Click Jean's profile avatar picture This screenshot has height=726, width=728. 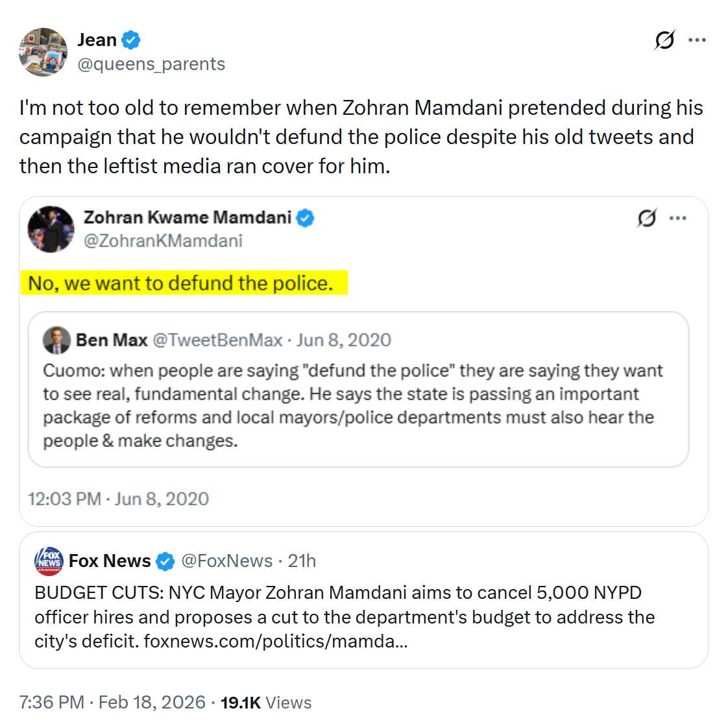pos(43,53)
